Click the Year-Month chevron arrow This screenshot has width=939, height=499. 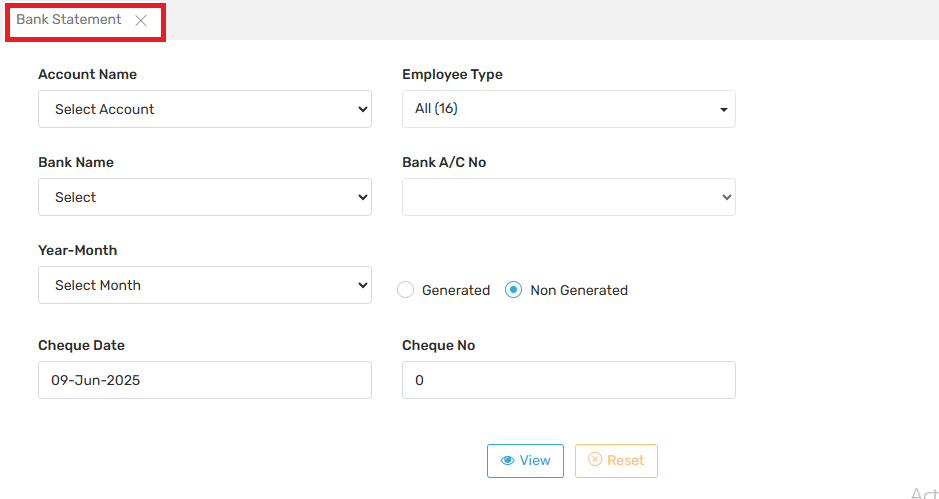(x=363, y=286)
